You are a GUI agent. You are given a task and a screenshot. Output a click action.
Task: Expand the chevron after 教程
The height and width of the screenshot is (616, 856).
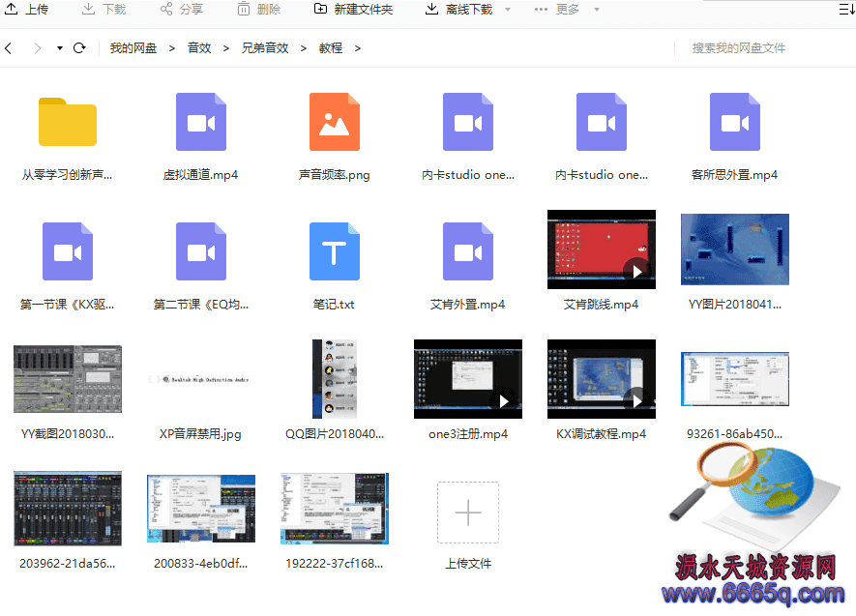(358, 48)
